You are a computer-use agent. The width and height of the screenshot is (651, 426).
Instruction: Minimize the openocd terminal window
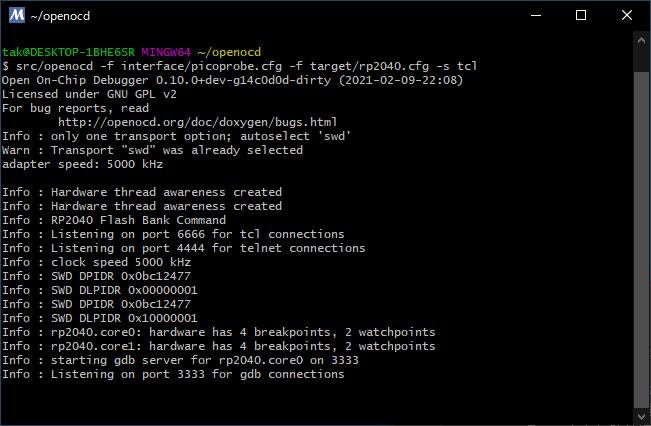(x=535, y=15)
